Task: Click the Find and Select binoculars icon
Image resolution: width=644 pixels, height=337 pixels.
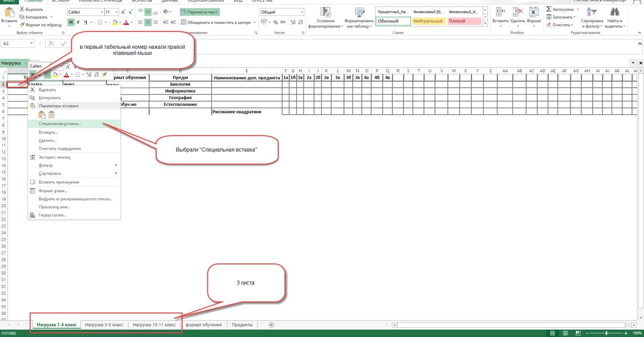Action: point(614,12)
